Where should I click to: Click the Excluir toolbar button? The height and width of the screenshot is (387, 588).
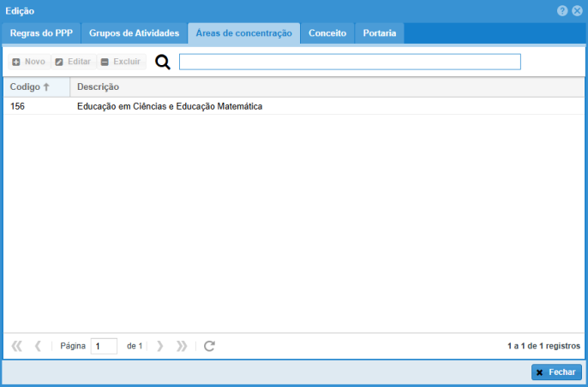point(120,63)
